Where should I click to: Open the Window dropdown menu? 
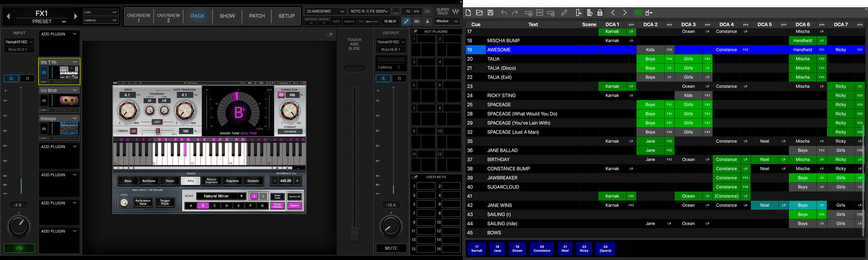(447, 21)
